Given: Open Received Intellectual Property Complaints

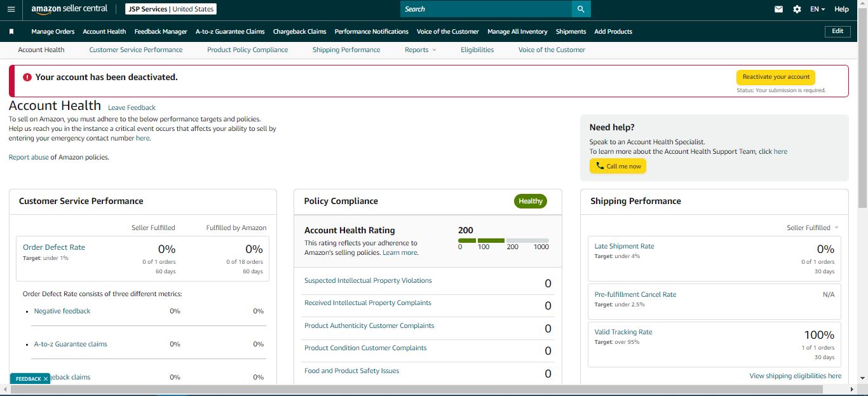Looking at the screenshot, I should click(x=368, y=303).
